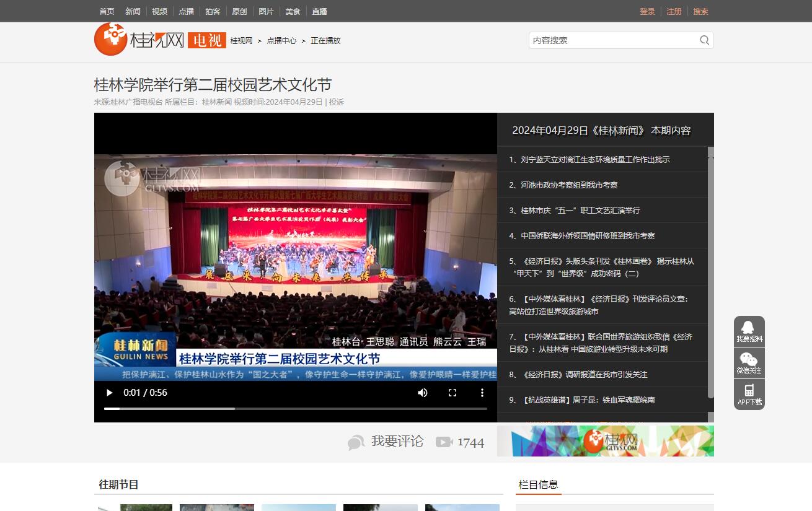Image resolution: width=812 pixels, height=511 pixels.
Task: Toggle fullscreen mode on the video player
Action: pos(452,393)
